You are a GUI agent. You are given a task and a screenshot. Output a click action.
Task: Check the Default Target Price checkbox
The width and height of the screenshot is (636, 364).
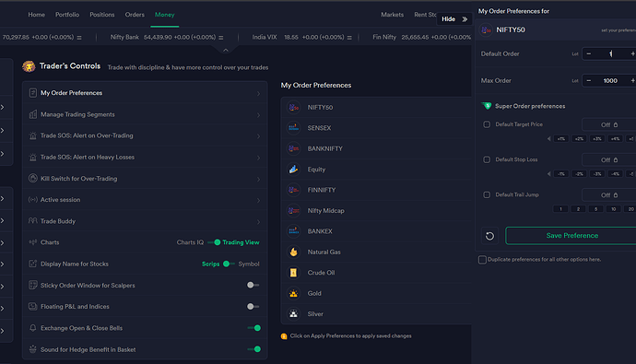[x=487, y=124]
